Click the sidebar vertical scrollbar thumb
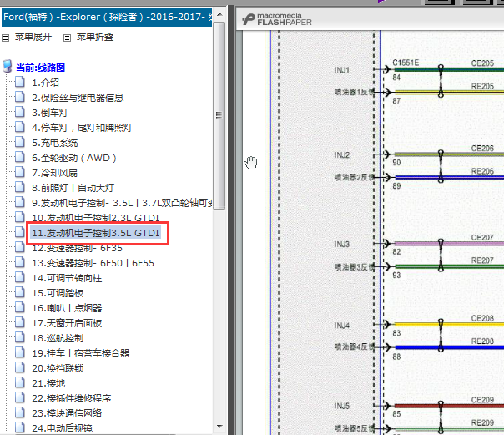The width and height of the screenshot is (504, 435). coord(219,115)
